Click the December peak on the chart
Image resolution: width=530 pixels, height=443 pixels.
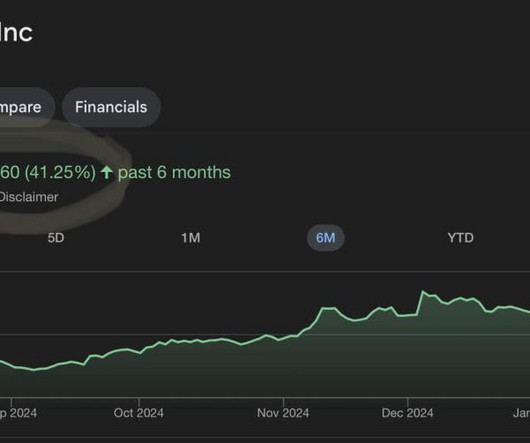click(x=423, y=291)
